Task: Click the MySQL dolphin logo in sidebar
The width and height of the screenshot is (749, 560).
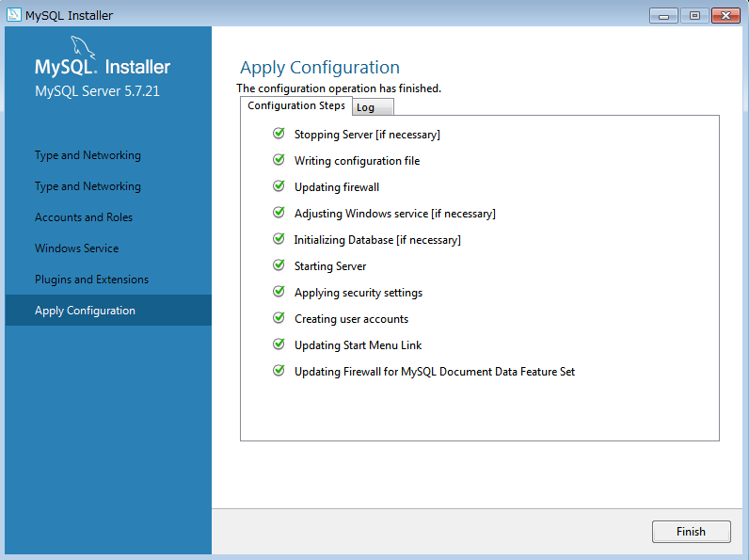Action: click(83, 47)
